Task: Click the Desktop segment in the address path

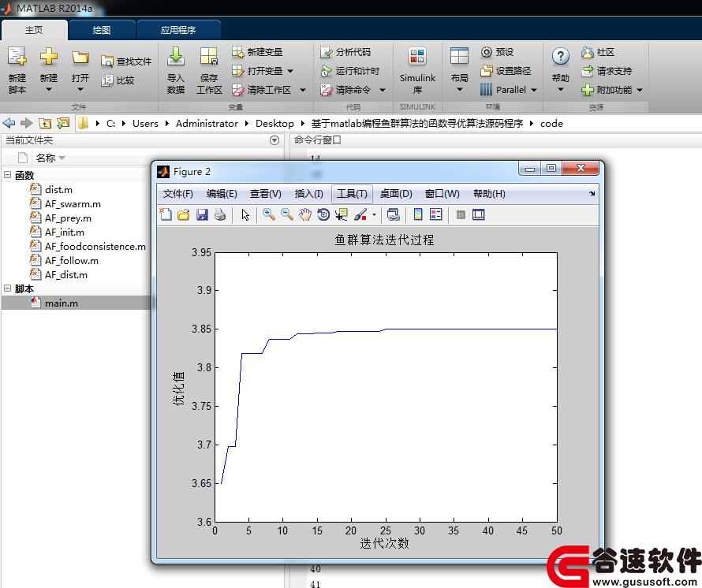Action: (275, 124)
